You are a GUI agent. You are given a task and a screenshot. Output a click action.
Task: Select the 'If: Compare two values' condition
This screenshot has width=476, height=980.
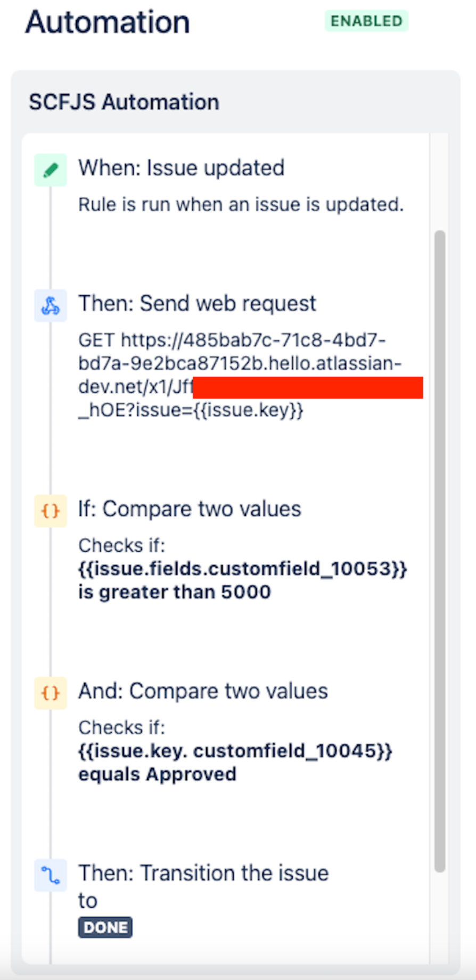tap(190, 509)
